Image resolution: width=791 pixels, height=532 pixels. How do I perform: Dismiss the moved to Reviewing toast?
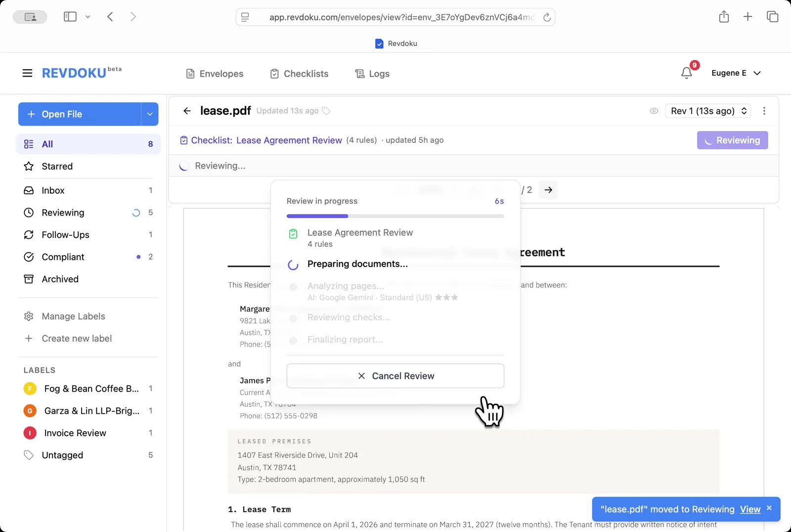tap(769, 508)
